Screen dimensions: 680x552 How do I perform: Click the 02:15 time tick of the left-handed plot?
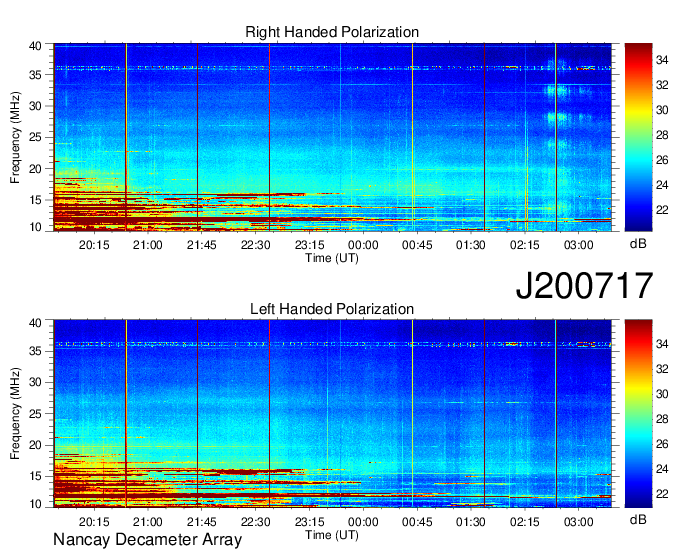pos(525,522)
